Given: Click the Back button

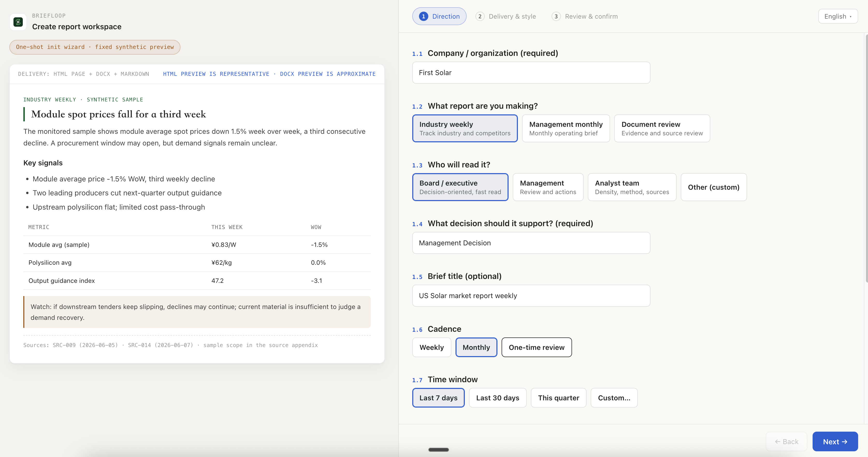Looking at the screenshot, I should [x=786, y=441].
